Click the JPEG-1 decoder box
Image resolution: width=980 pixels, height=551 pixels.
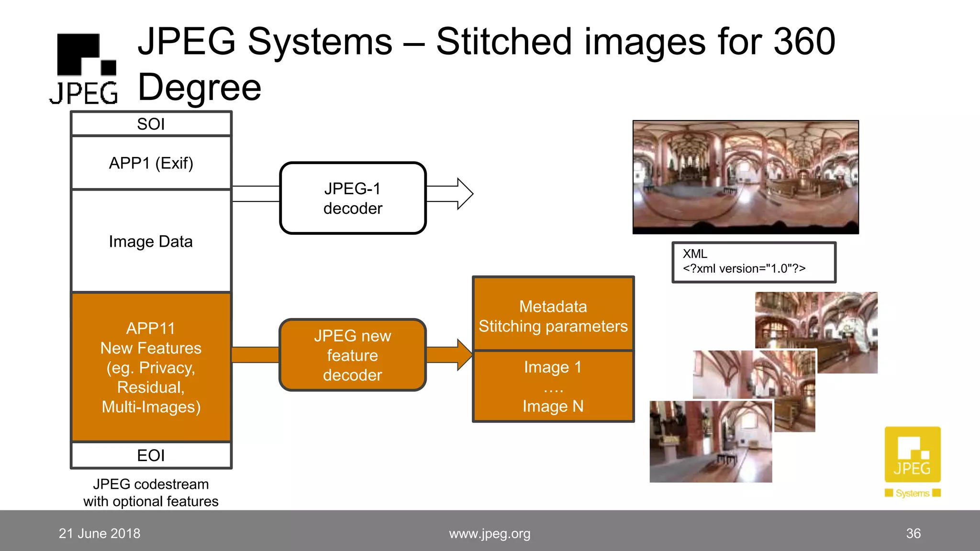(353, 198)
